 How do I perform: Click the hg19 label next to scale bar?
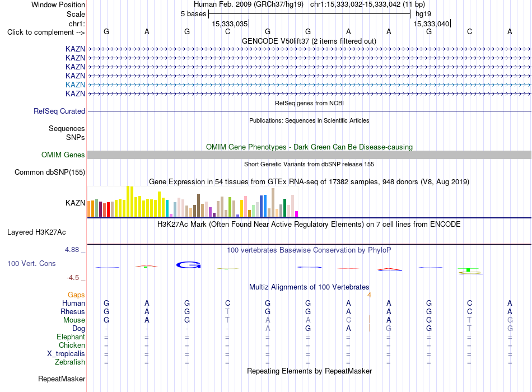[x=423, y=14]
